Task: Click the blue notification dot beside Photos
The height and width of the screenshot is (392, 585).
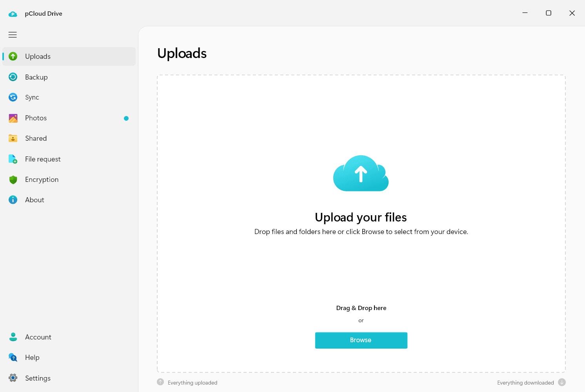Action: click(x=126, y=118)
